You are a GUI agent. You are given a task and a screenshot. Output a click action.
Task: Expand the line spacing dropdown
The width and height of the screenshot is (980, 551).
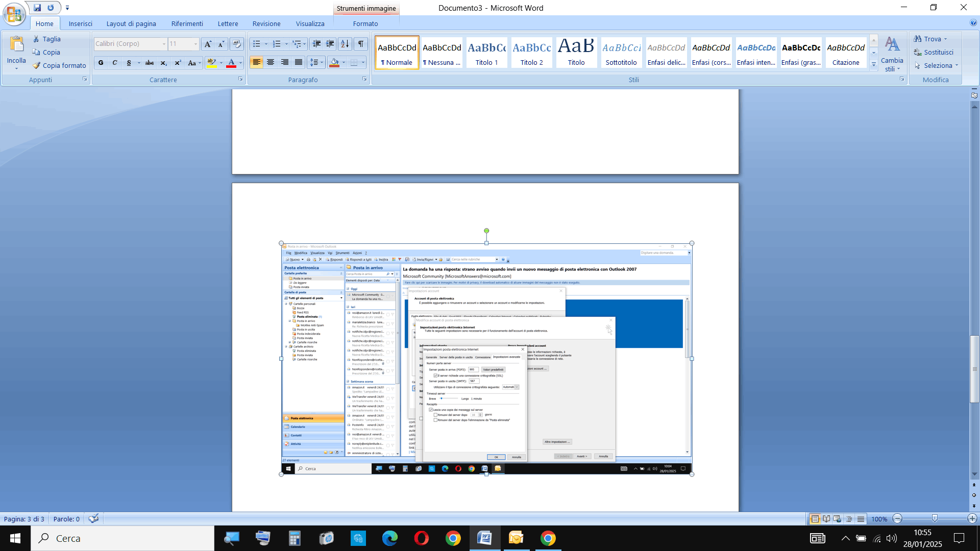[x=322, y=62]
